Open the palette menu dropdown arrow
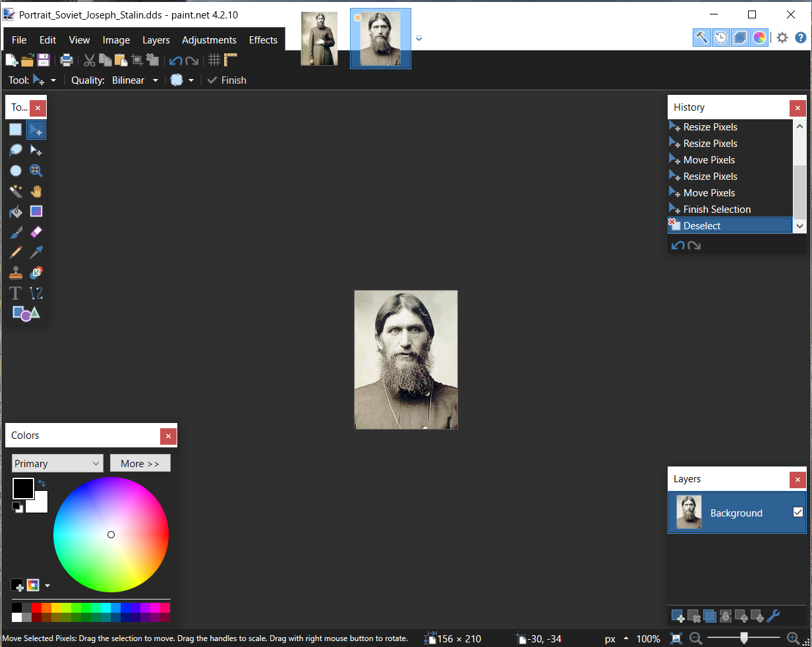Screen dimensions: 812x647 (47, 586)
